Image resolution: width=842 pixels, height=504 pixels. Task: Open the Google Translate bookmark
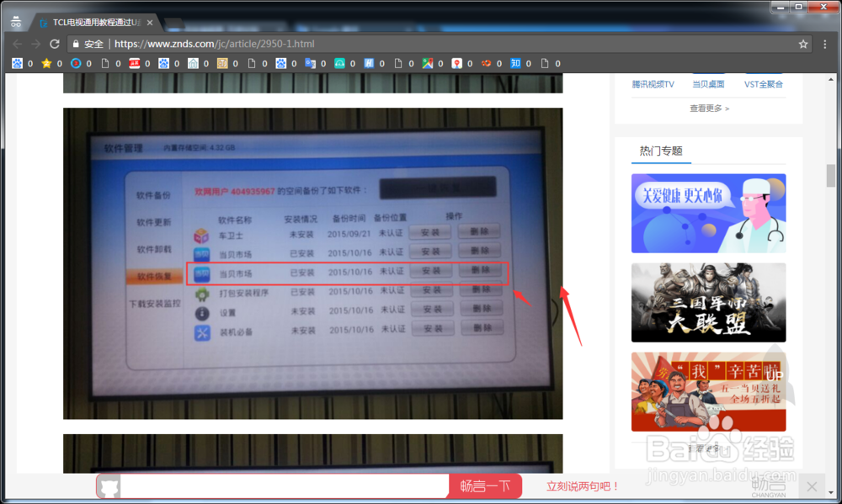click(311, 63)
